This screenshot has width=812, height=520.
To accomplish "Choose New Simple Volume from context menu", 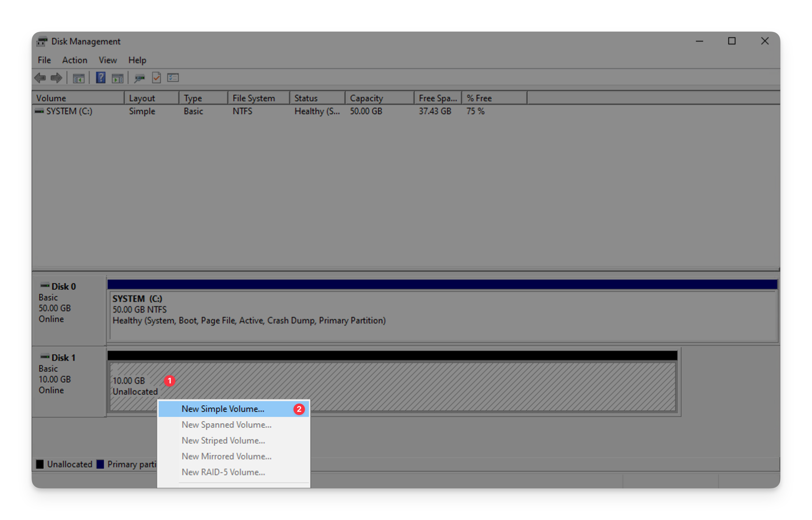I will [223, 408].
